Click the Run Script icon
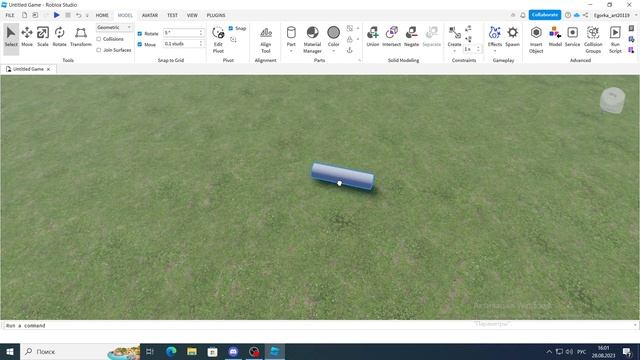 pos(615,40)
